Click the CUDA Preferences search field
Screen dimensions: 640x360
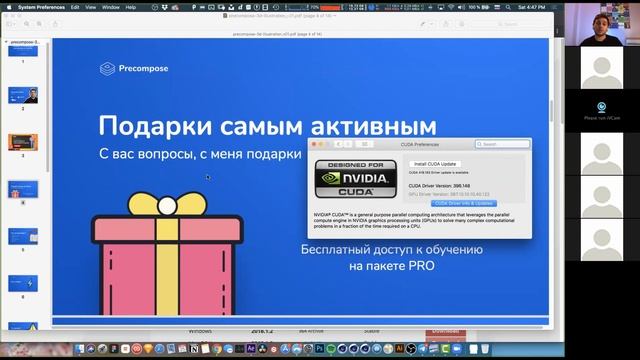coord(502,144)
